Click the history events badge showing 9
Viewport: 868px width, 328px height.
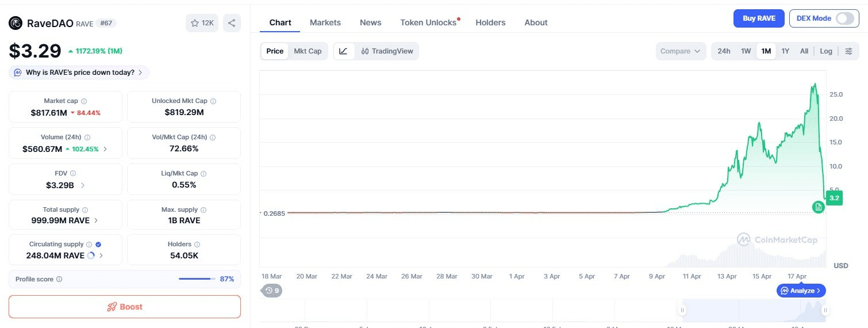click(272, 291)
